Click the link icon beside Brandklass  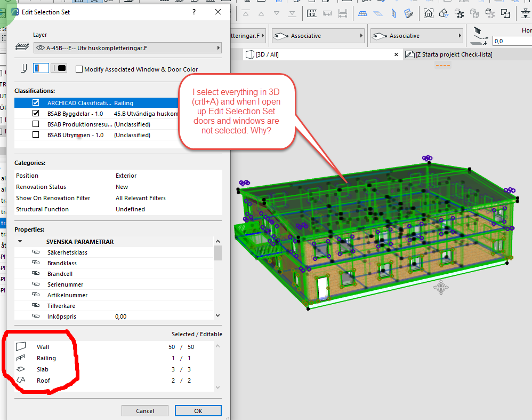coord(36,263)
